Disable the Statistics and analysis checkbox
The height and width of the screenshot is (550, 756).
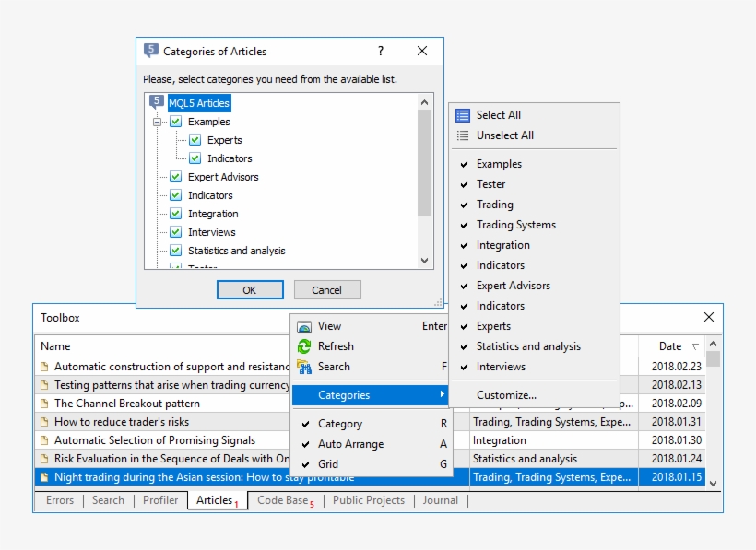click(x=175, y=251)
